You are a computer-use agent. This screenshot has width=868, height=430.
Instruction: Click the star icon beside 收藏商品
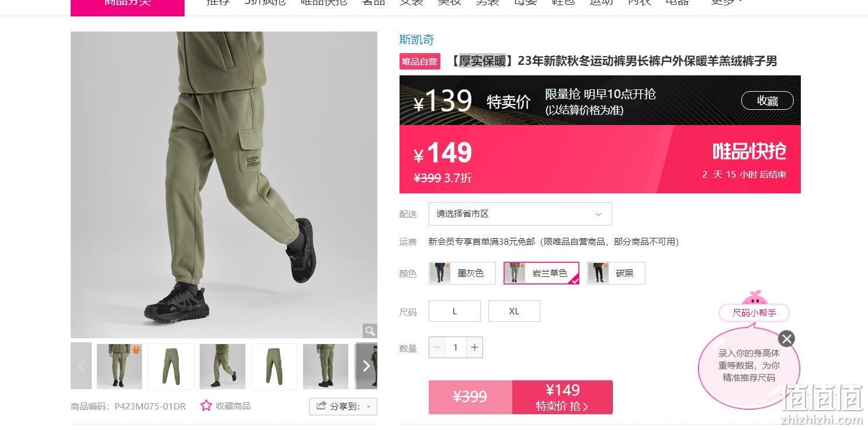(206, 405)
